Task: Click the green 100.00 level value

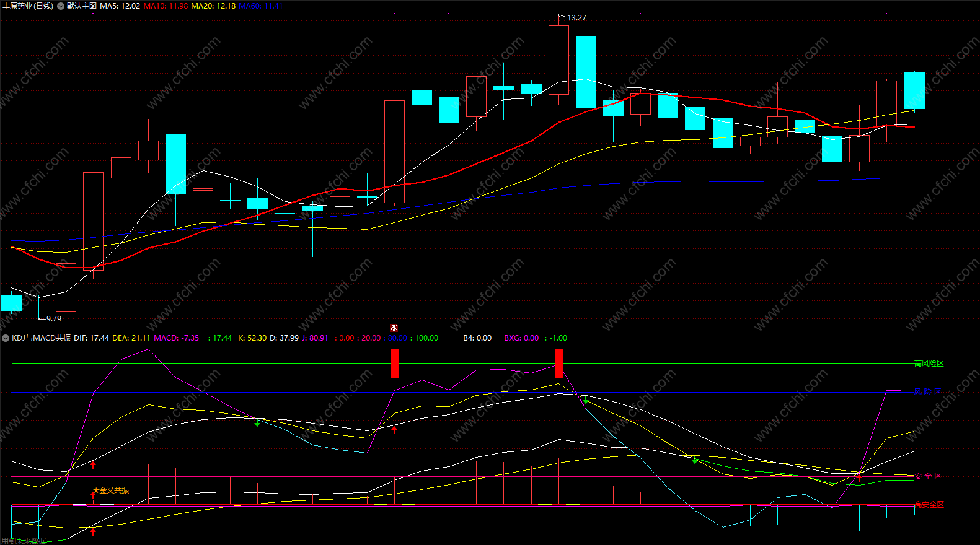Action: pos(426,338)
